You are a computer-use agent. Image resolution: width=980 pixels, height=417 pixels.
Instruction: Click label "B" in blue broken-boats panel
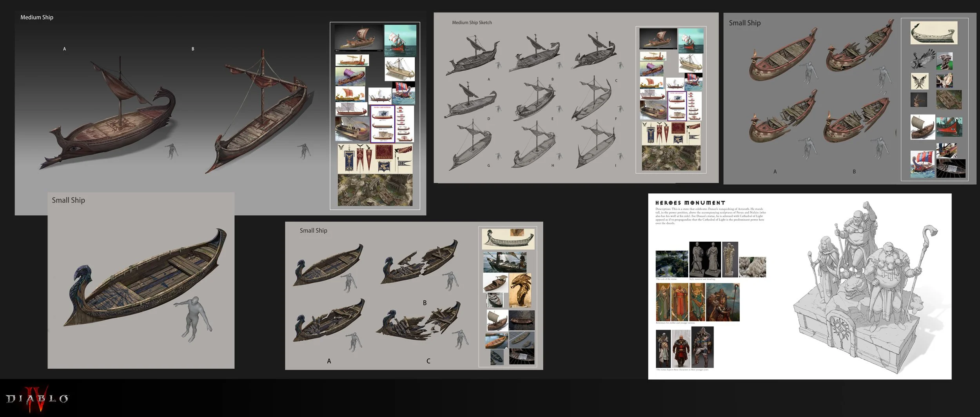tap(425, 303)
